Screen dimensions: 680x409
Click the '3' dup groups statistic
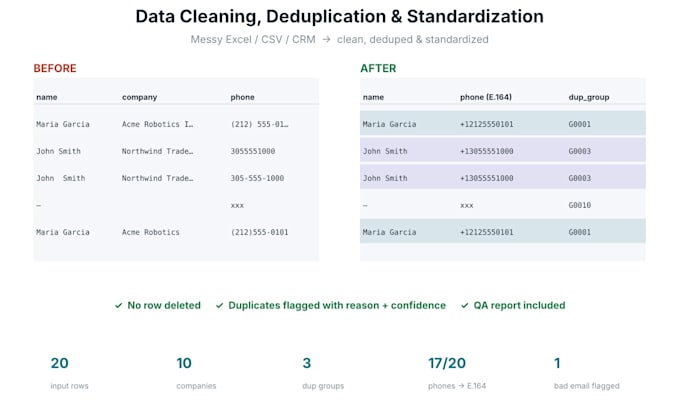click(x=307, y=363)
